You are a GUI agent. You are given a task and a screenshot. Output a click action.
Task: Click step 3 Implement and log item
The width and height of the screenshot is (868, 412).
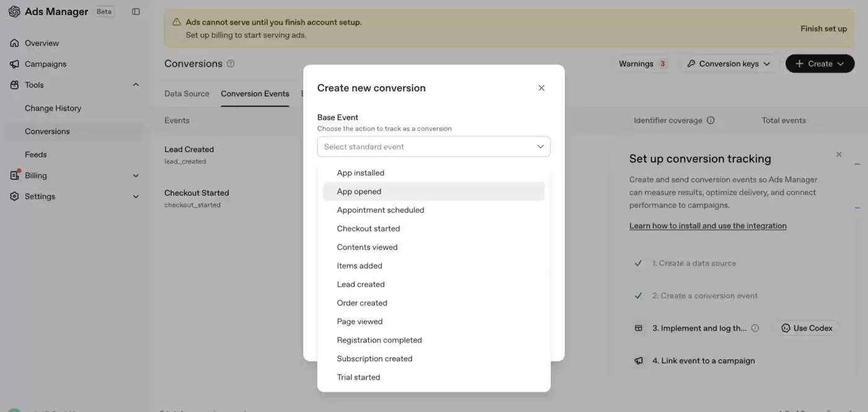(x=699, y=328)
